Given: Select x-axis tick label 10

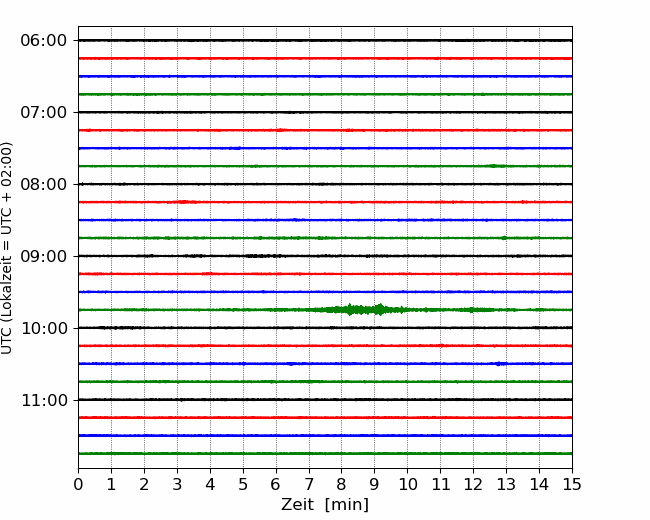Looking at the screenshot, I should tap(407, 484).
